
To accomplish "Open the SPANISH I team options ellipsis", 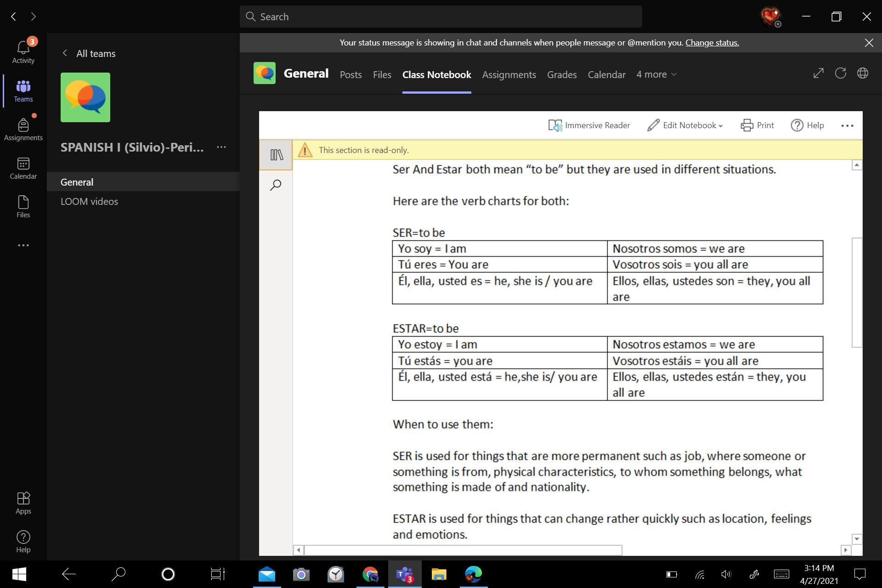I will (221, 147).
